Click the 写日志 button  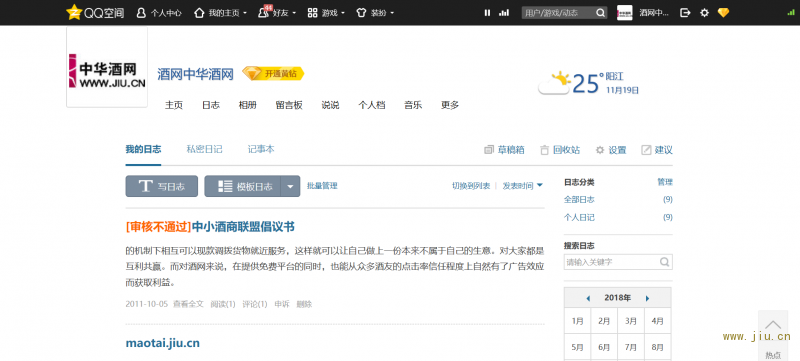click(x=162, y=186)
